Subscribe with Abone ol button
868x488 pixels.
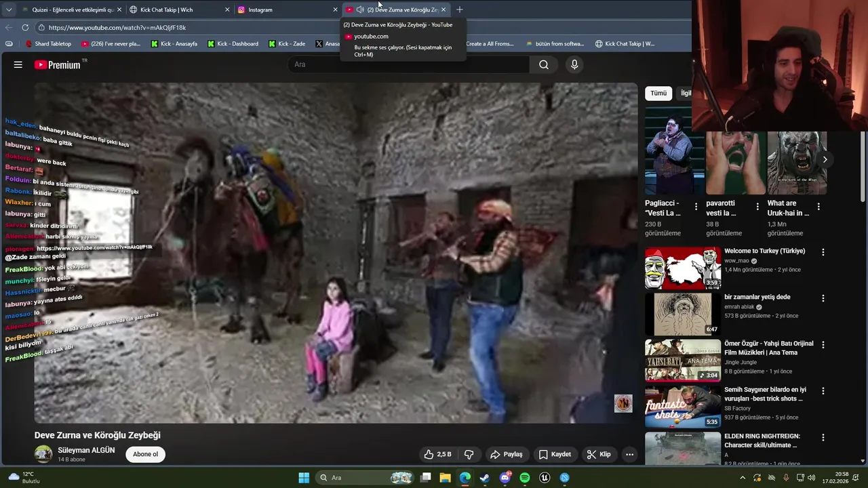tap(145, 454)
